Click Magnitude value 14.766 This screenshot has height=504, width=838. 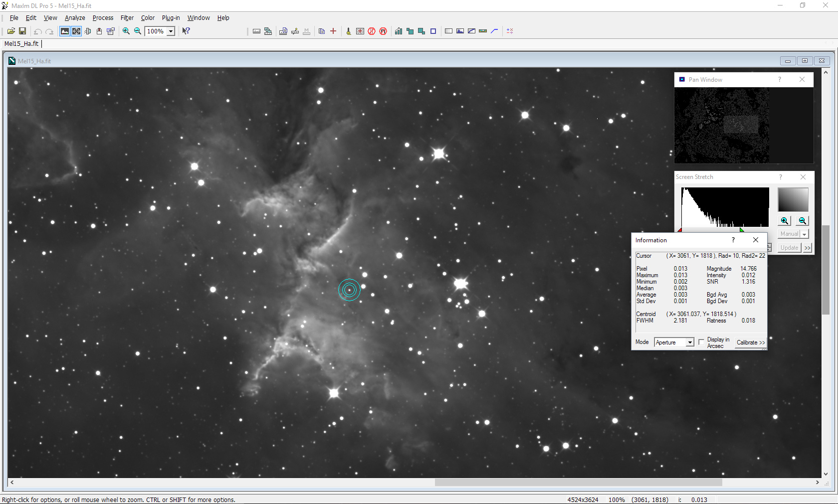748,269
